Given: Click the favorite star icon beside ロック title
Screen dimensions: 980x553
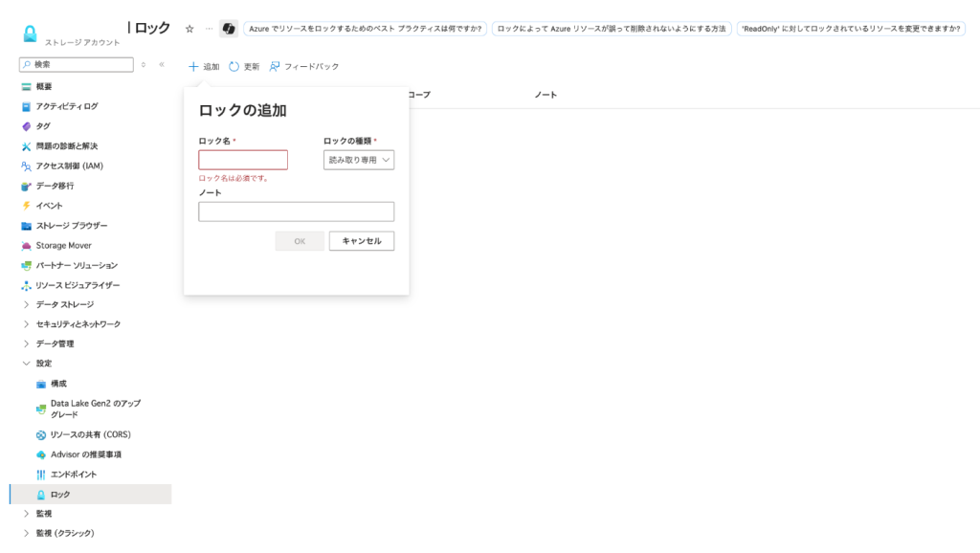Looking at the screenshot, I should [189, 29].
